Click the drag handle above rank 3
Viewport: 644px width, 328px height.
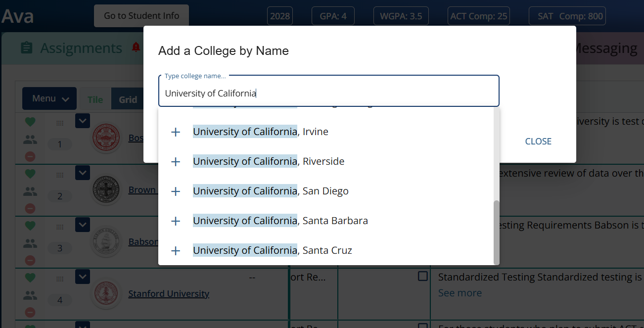point(60,227)
